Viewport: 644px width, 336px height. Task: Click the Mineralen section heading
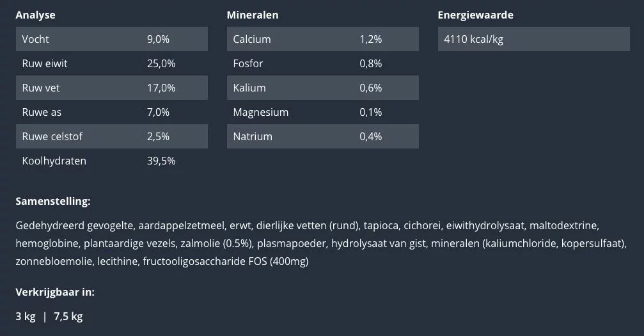coord(253,15)
